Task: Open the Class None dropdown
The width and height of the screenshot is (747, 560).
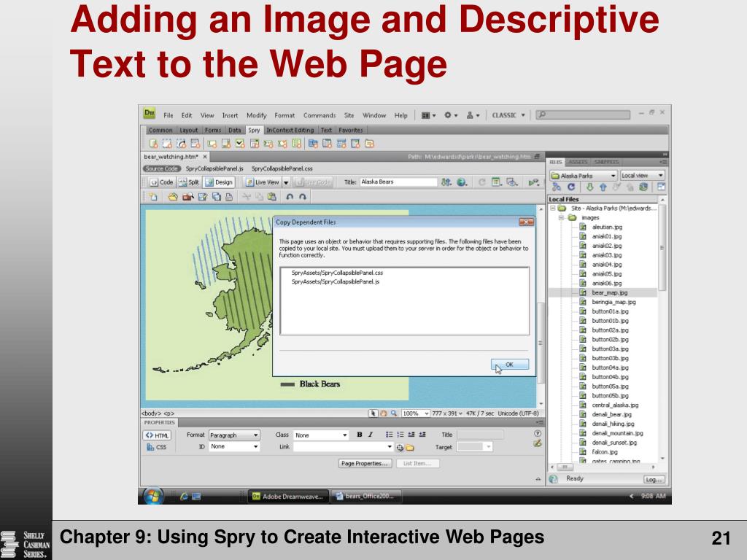Action: pyautogui.click(x=321, y=435)
